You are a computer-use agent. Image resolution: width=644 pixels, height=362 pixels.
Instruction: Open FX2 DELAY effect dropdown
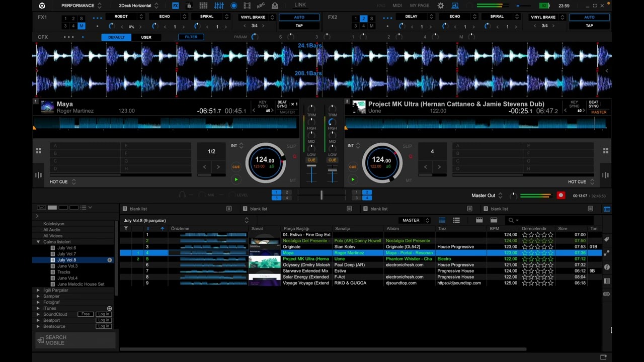tap(415, 17)
